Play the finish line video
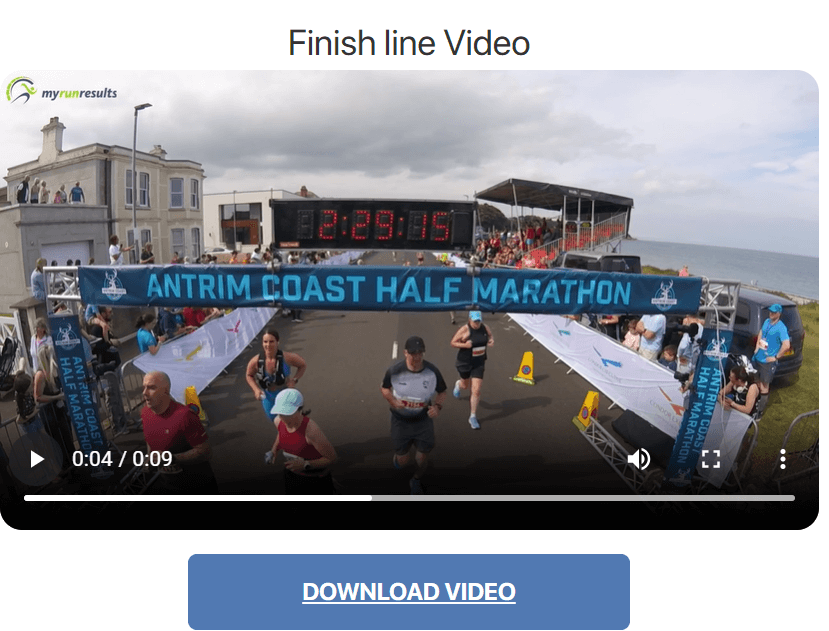The width and height of the screenshot is (829, 631). (36, 459)
